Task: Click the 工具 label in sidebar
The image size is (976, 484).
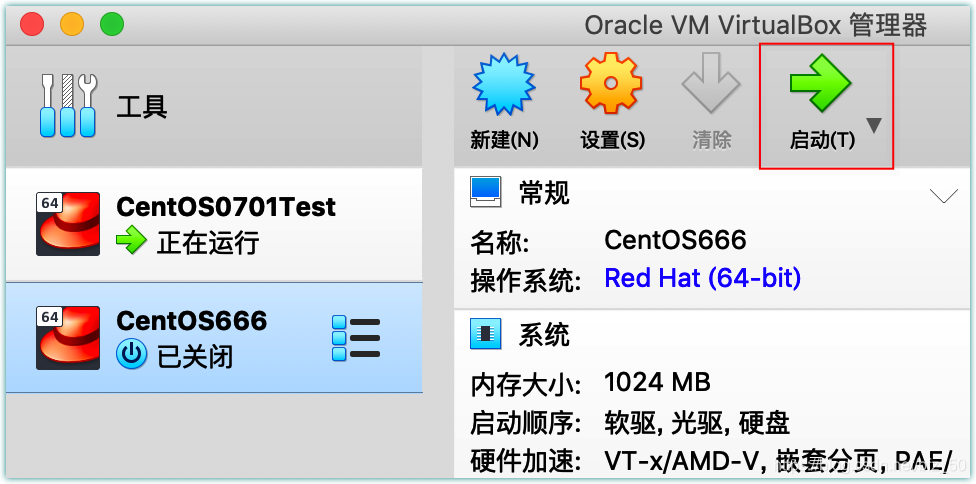Action: click(142, 107)
